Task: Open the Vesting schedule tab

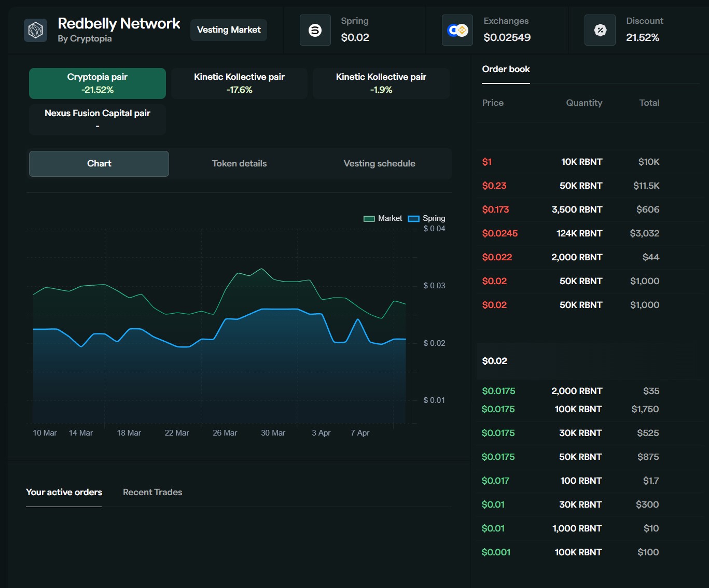Action: tap(379, 164)
